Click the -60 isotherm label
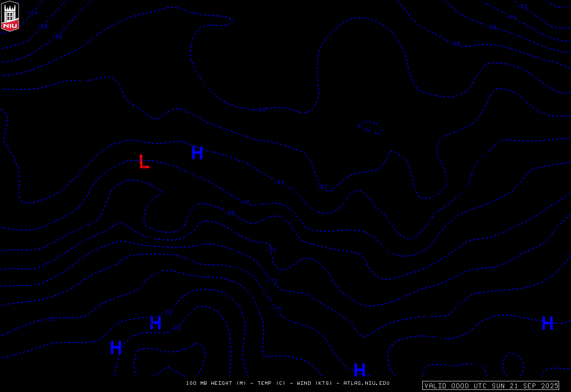 pos(261,110)
